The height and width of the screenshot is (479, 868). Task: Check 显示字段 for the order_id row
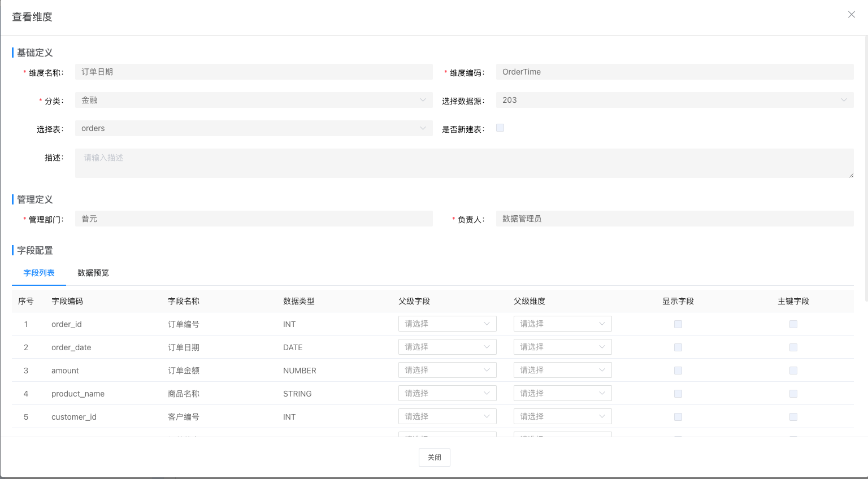tap(678, 324)
